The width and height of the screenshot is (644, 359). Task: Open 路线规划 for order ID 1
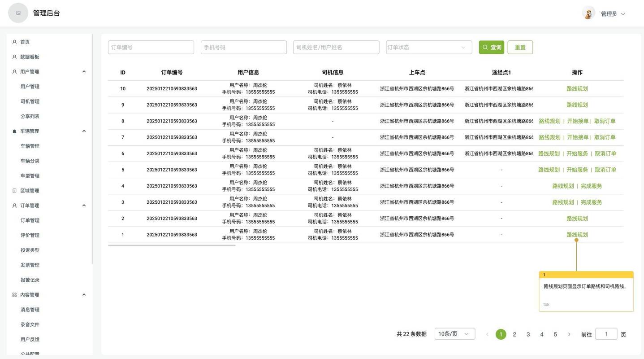576,234
